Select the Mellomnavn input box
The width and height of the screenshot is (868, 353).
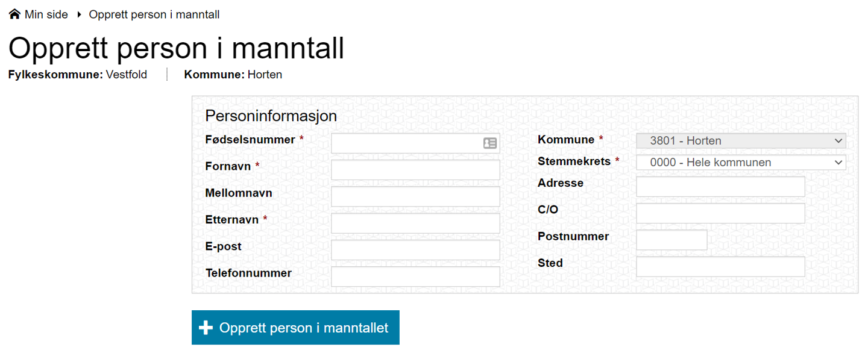coord(415,196)
